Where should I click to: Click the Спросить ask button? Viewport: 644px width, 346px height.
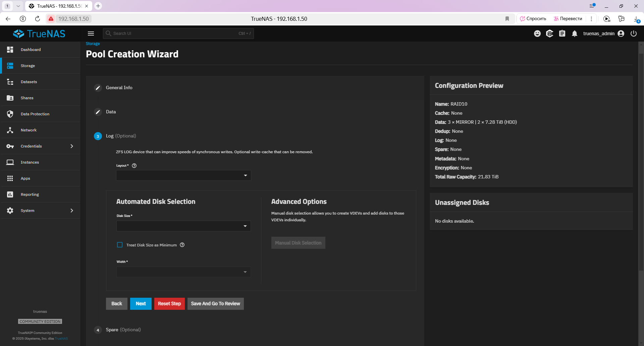coord(533,19)
